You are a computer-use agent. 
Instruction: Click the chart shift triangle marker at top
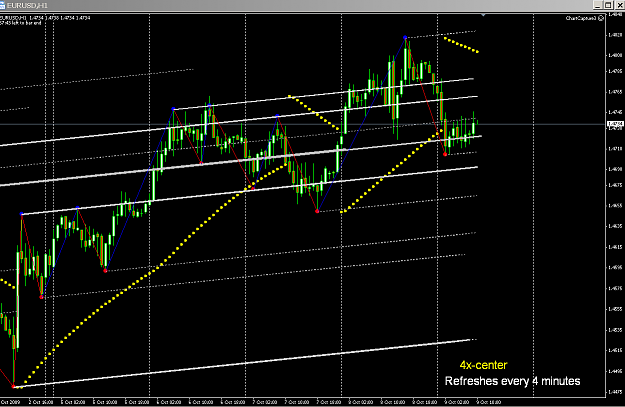[x=483, y=15]
